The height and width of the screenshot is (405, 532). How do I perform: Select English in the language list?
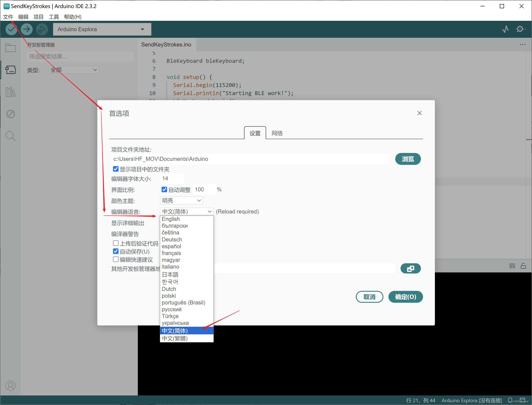click(x=187, y=219)
